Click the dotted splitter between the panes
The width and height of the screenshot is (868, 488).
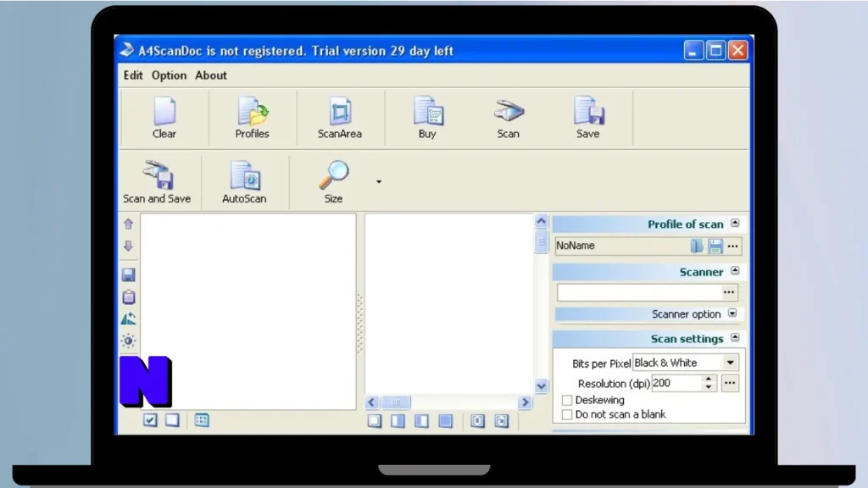359,323
